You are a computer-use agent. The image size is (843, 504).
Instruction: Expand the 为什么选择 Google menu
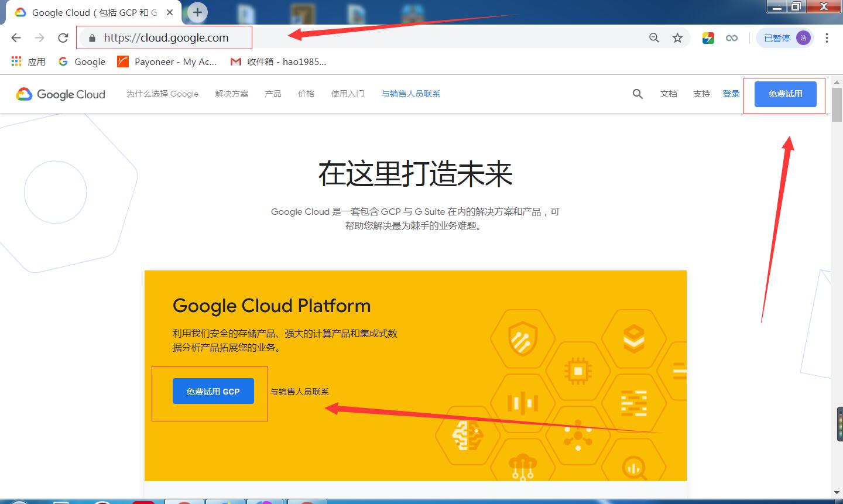pos(162,94)
